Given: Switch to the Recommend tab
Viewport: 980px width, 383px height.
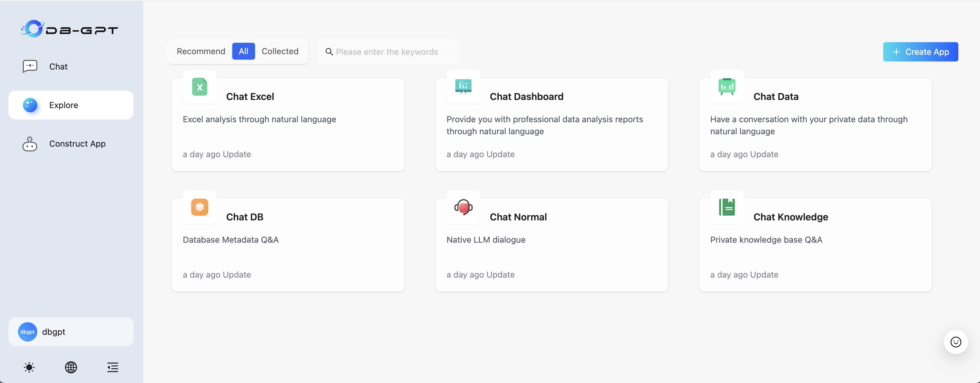Looking at the screenshot, I should [x=201, y=51].
